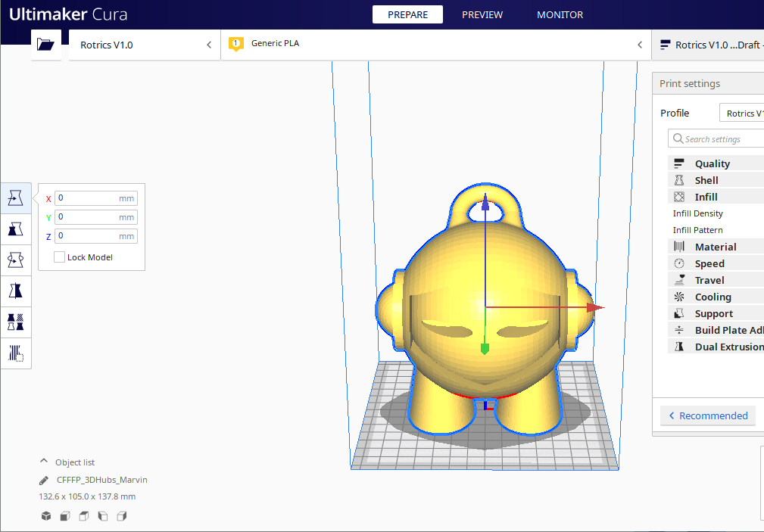Click the 132.6 x 105.0 x 137.8 mm dimensions
764x532 pixels.
pos(87,496)
